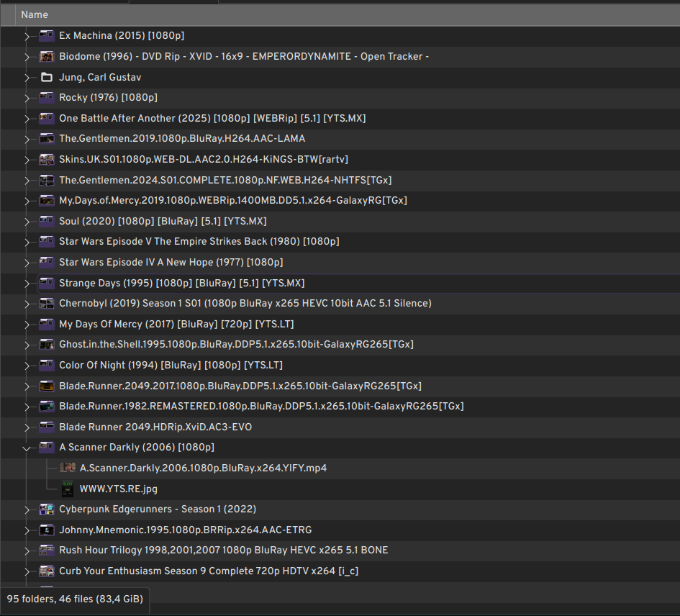Image resolution: width=680 pixels, height=616 pixels.
Task: Select Ghost.in.the.Shell.1995.1080p row text
Action: point(236,345)
